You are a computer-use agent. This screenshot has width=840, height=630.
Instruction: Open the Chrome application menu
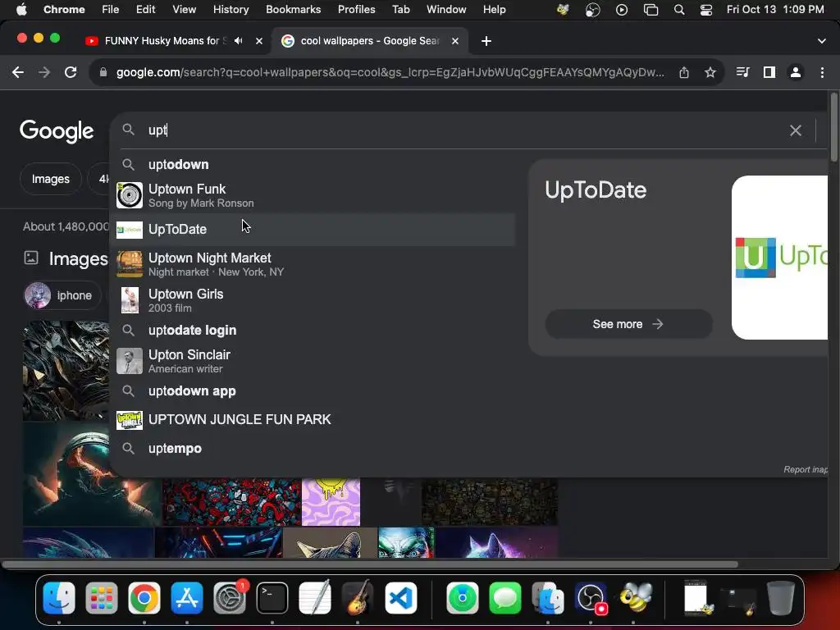point(64,9)
